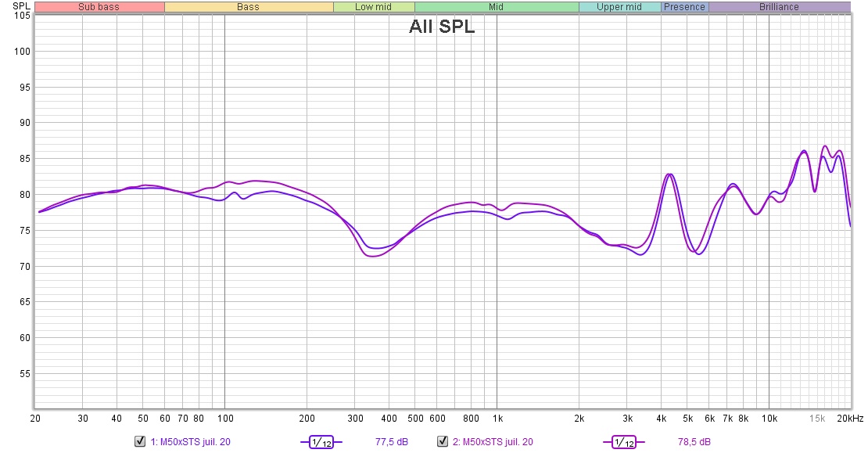Screen dimensions: 868x453
Task: Open the 1/12 smoothing selector for trace 1
Action: point(321,442)
